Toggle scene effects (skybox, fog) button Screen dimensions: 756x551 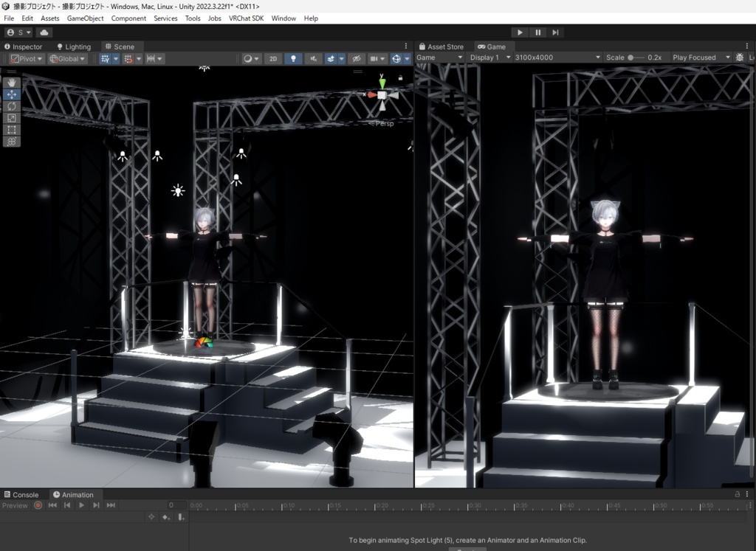[331, 59]
